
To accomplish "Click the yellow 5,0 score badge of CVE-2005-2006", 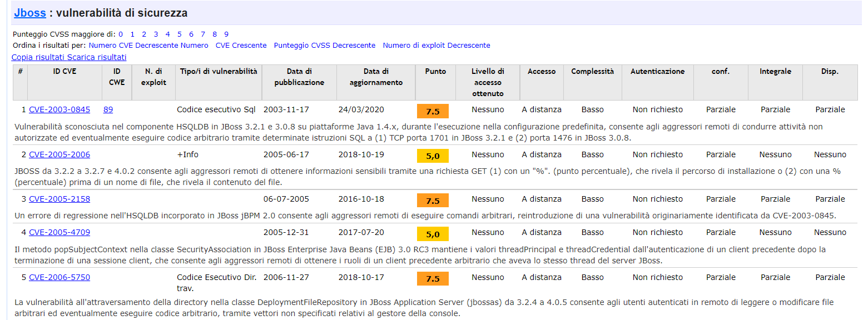I will [x=433, y=156].
